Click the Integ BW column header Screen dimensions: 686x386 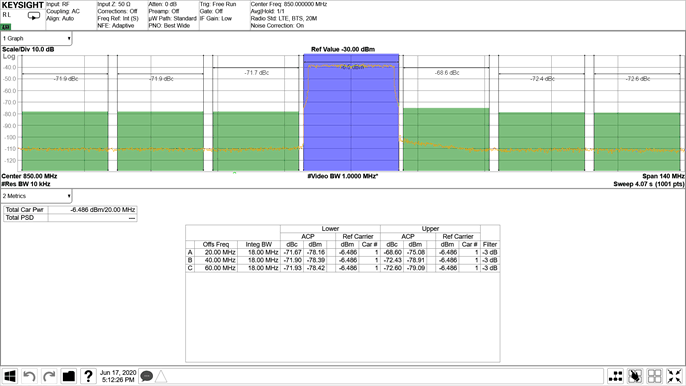pos(259,245)
